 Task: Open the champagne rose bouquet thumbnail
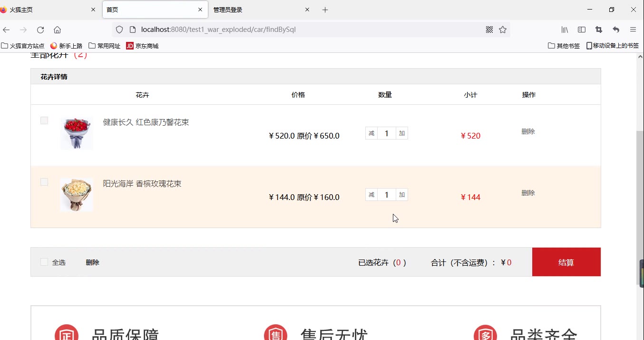77,195
